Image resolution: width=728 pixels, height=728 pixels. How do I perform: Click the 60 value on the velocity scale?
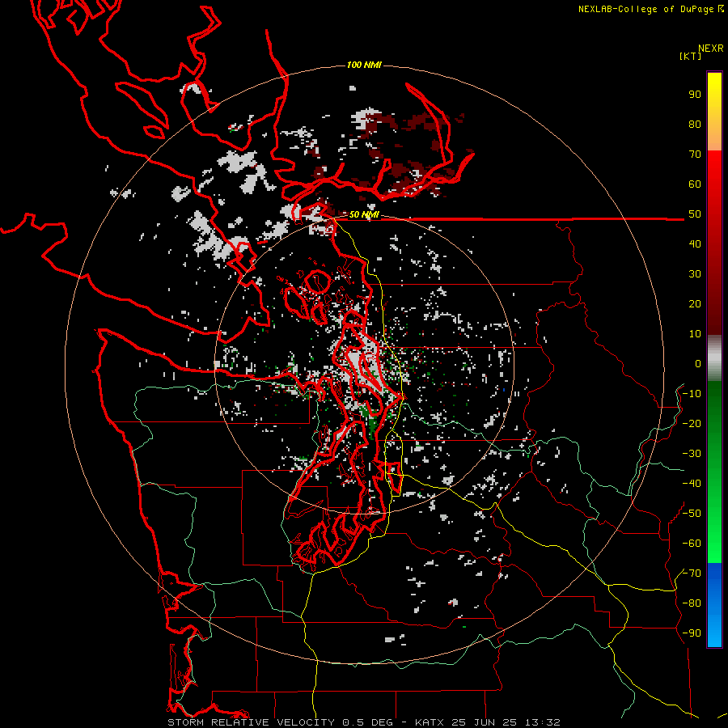pos(695,184)
